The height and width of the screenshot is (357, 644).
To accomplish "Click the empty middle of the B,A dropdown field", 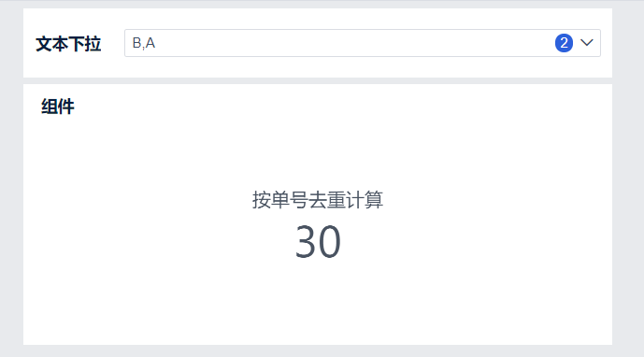I will pos(353,43).
